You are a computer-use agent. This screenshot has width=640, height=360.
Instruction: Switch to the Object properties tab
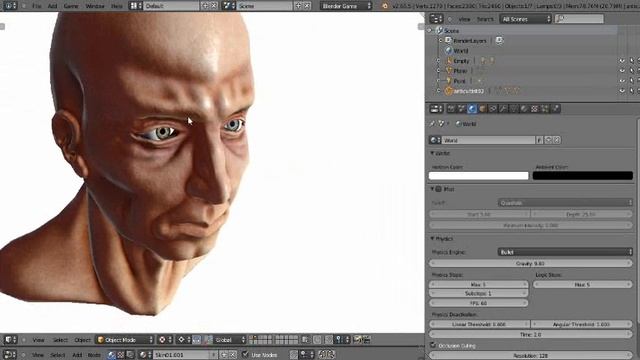point(482,109)
